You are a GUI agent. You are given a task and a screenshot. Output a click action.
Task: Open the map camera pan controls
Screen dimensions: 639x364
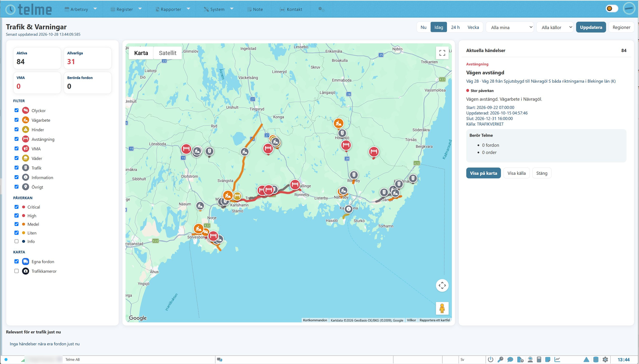pos(442,285)
